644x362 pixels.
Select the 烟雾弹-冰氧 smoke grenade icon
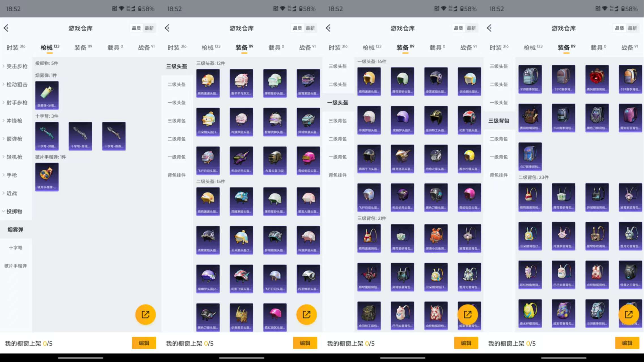coord(47,95)
